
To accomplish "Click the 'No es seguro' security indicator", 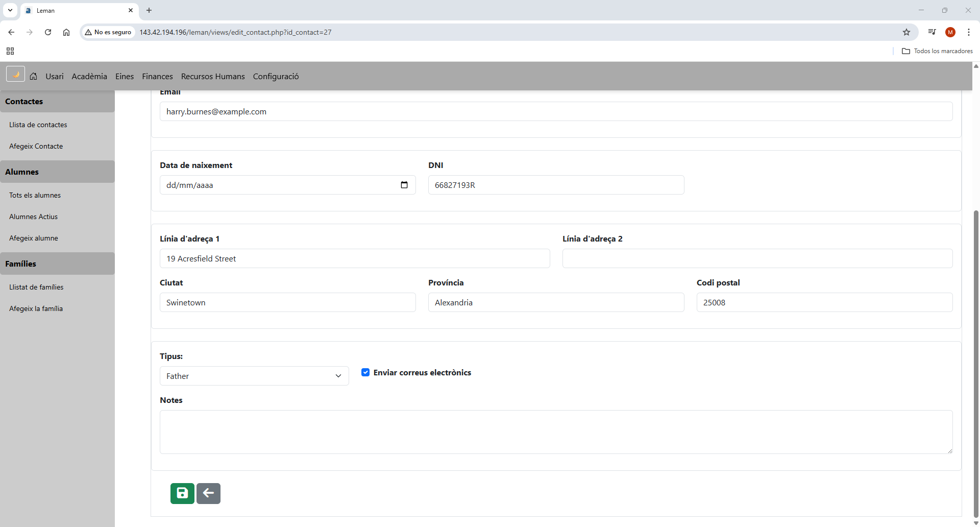I will [108, 32].
